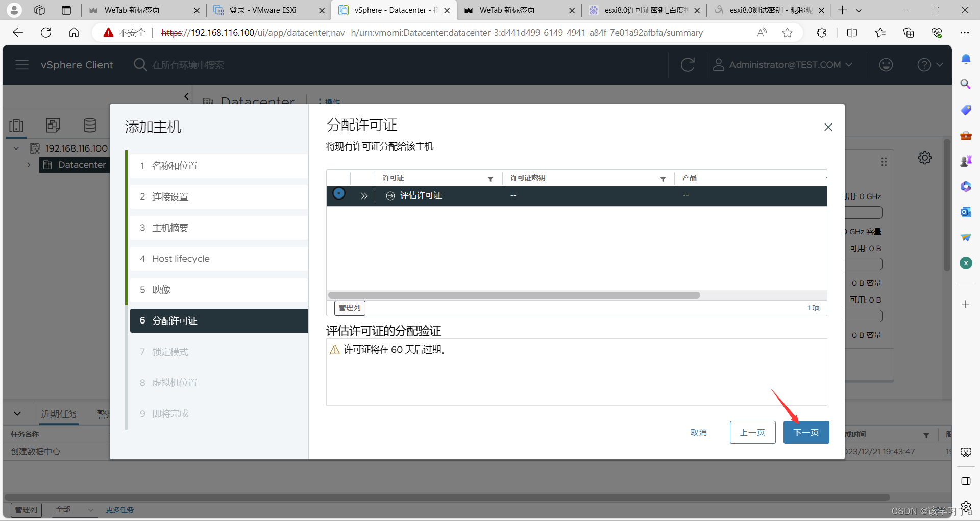Screen dimensions: 980x521
Task: Cancel the Add Host wizard with 取消
Action: click(699, 432)
